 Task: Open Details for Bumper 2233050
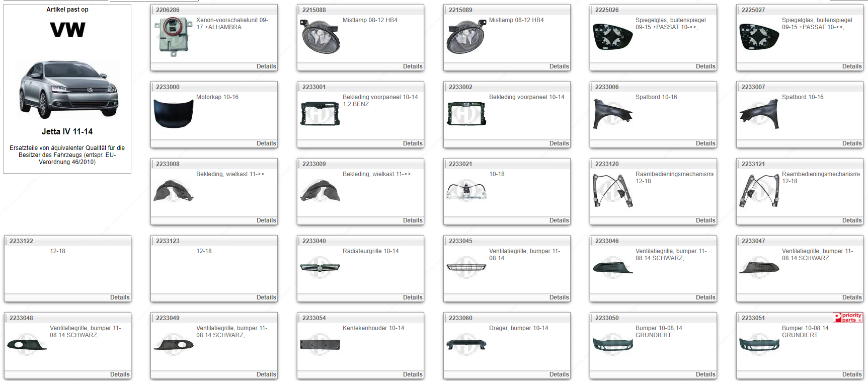click(705, 374)
